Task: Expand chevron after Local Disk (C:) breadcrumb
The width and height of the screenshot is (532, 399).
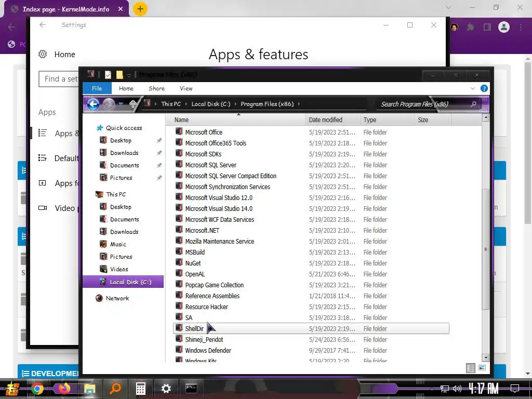Action: [x=235, y=104]
